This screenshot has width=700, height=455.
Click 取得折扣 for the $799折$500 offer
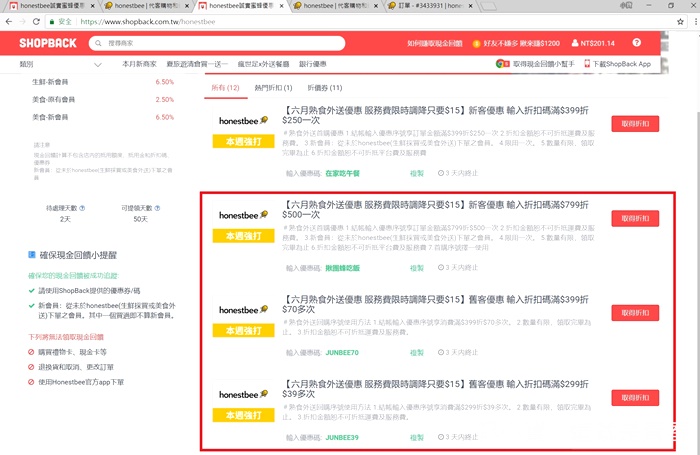tap(634, 218)
